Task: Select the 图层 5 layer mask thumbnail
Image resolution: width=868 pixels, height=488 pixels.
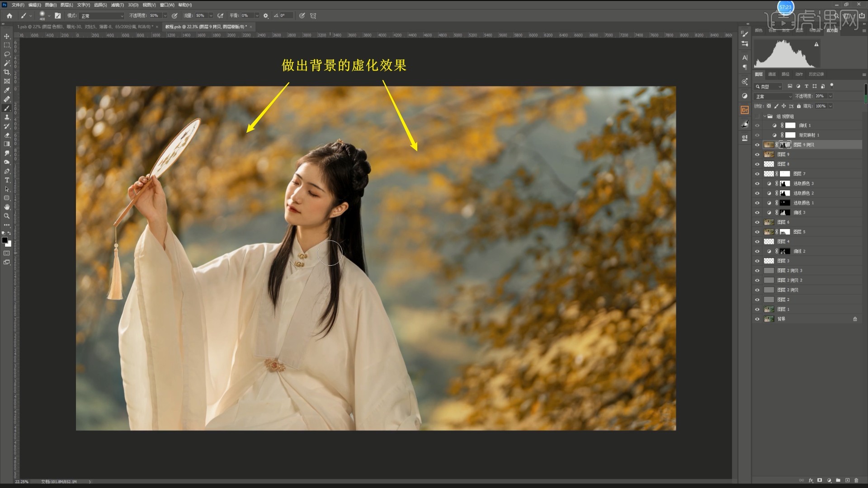Action: pos(785,232)
